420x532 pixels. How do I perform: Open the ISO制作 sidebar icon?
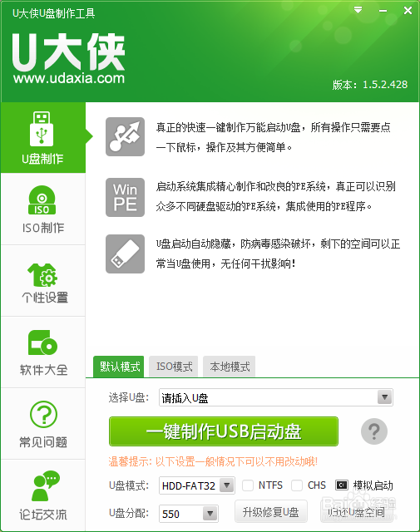[x=42, y=200]
